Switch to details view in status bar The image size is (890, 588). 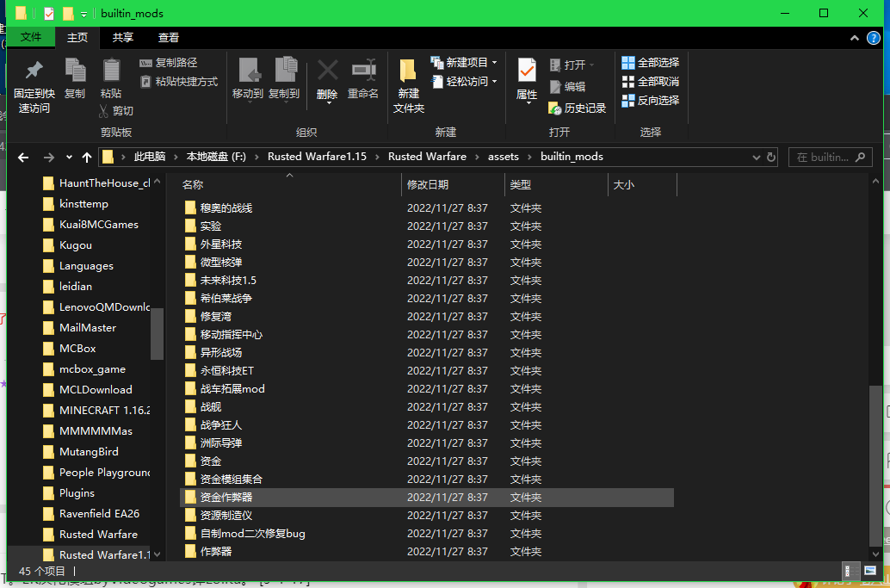[850, 571]
